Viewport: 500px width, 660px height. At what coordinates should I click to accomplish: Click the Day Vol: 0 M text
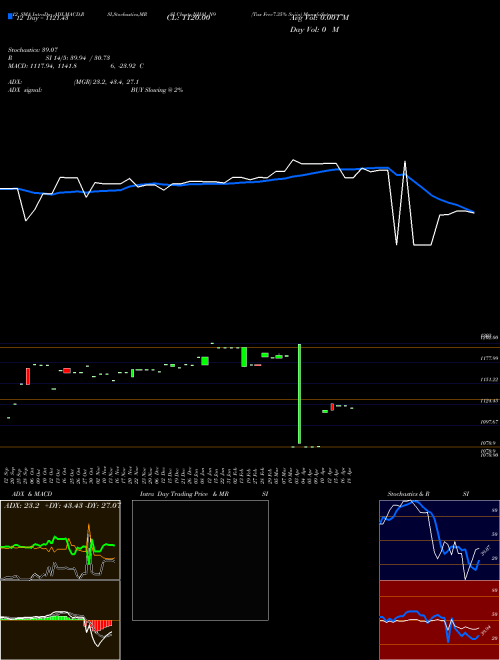[x=314, y=29]
